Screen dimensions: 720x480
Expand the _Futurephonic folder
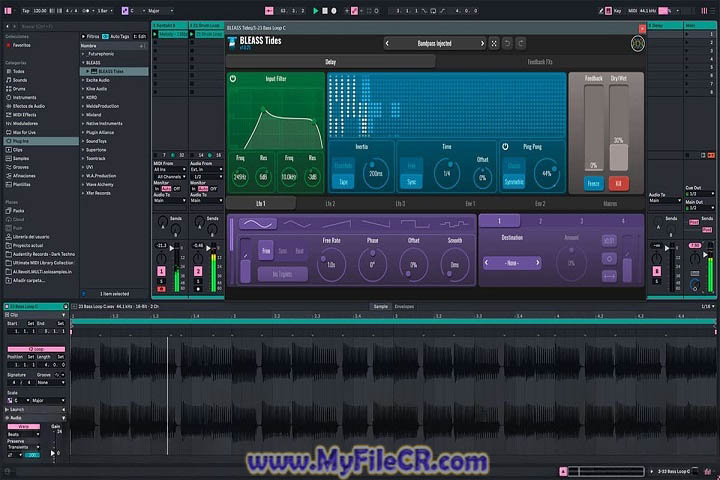tap(83, 54)
